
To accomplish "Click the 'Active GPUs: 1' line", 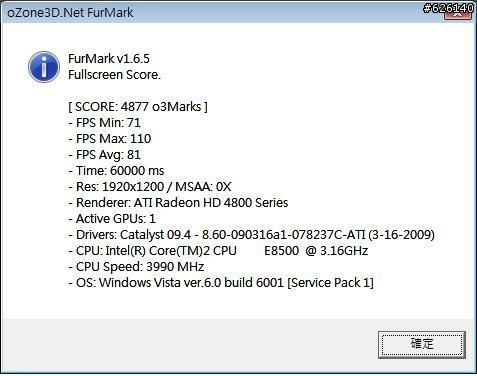I will click(112, 219).
